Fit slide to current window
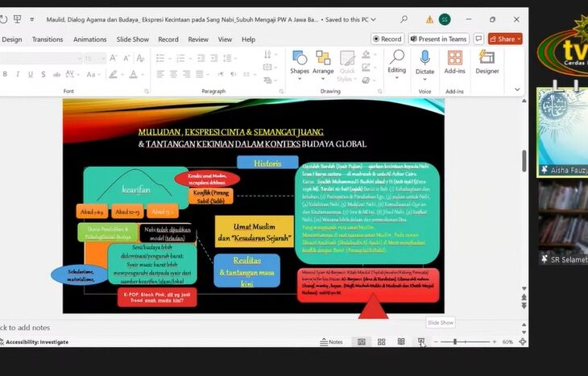Viewport: 588px width, 376px height. coord(523,341)
